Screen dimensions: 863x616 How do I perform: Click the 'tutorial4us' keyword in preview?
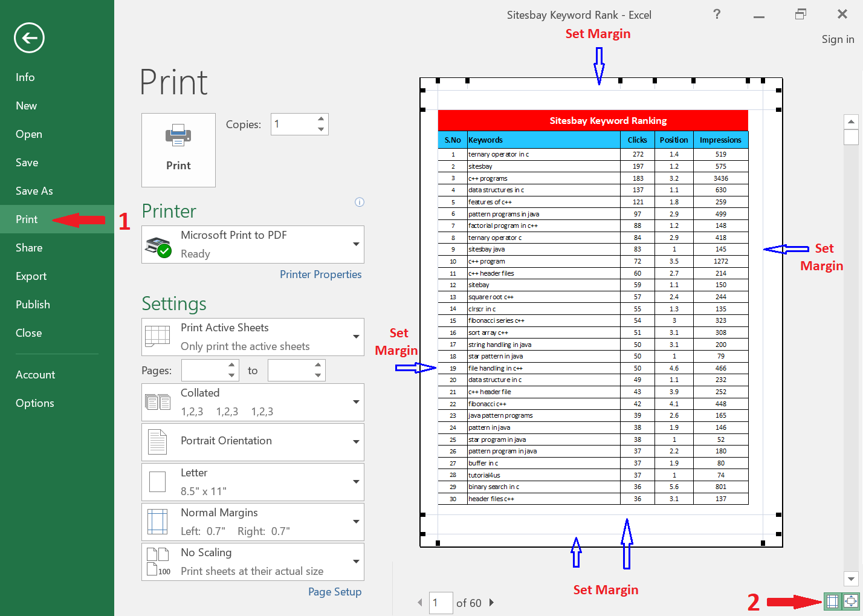click(484, 475)
